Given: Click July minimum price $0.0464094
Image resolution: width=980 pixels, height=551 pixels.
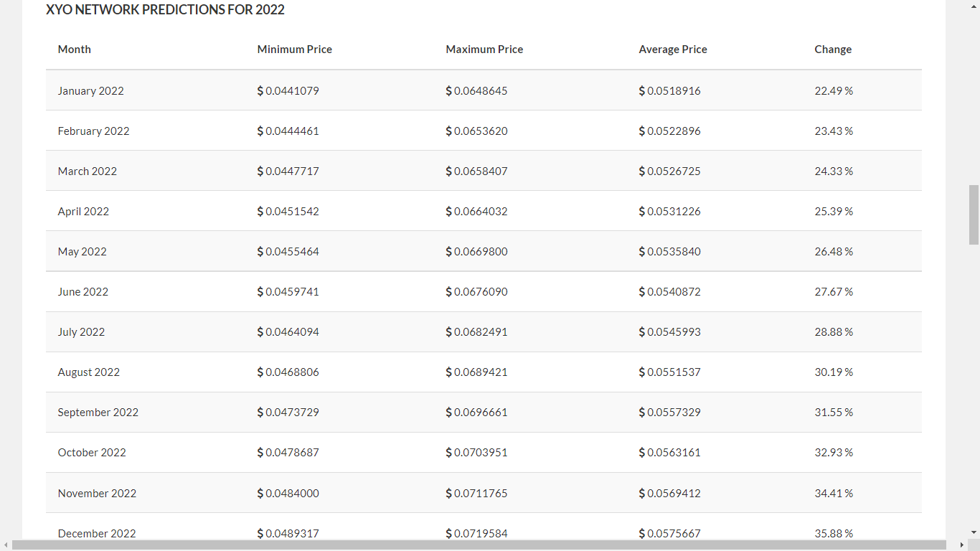Looking at the screenshot, I should coord(288,332).
